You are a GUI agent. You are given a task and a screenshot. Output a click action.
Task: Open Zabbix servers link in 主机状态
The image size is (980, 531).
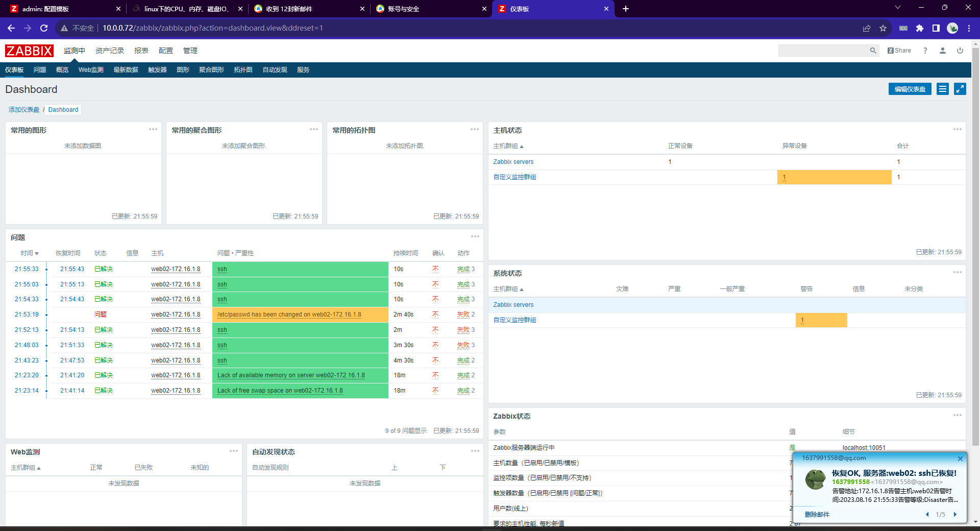click(x=513, y=162)
